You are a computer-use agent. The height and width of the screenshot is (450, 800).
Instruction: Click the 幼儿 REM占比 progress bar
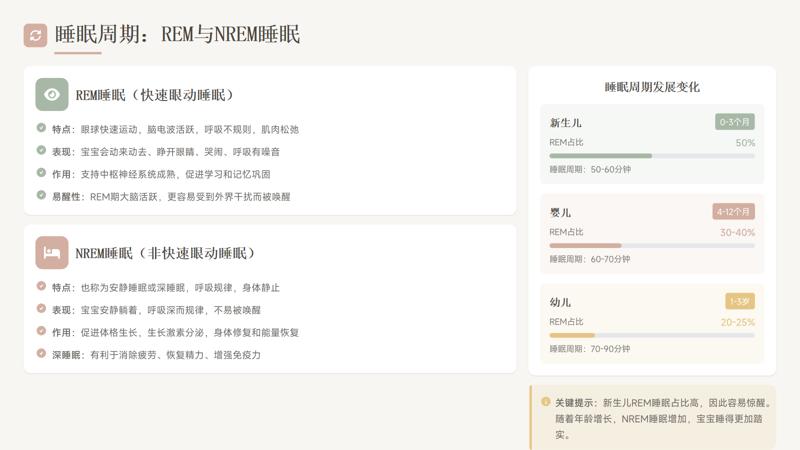pos(652,335)
